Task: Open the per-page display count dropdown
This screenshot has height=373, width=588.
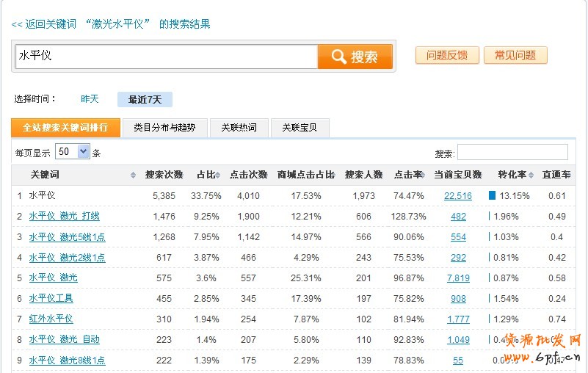Action: [72, 152]
